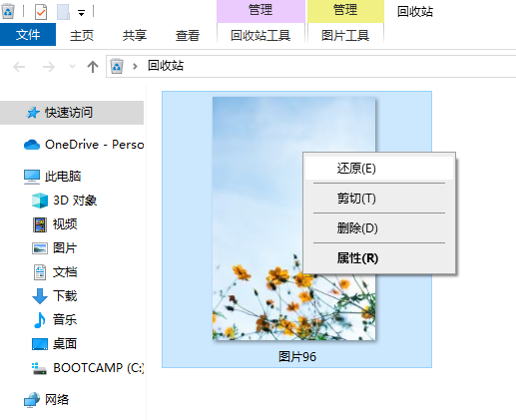Open the 文件 menu tab

(x=28, y=35)
